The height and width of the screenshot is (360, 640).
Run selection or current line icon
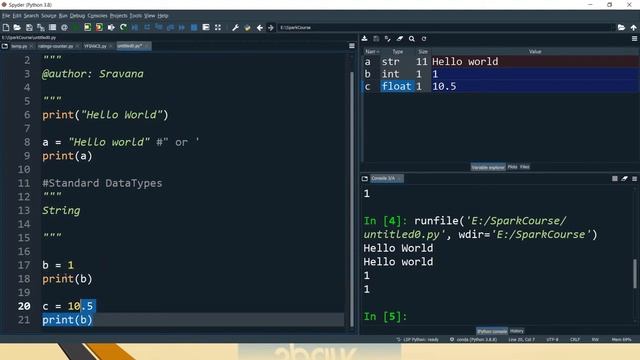[x=111, y=27]
